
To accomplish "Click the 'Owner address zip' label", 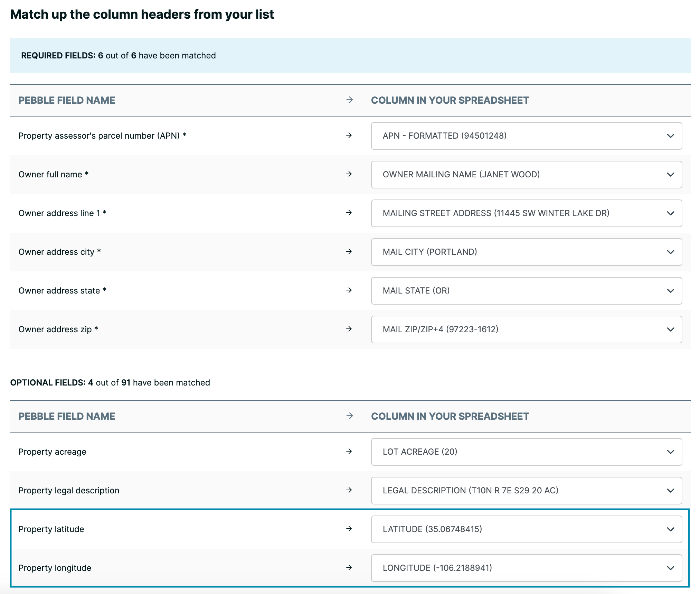I will [58, 330].
